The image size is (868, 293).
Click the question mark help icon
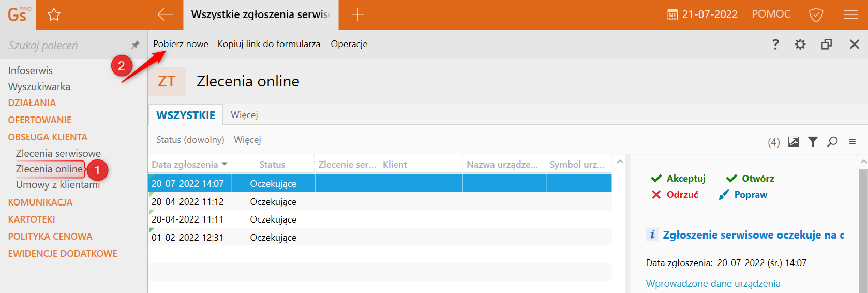coord(775,45)
